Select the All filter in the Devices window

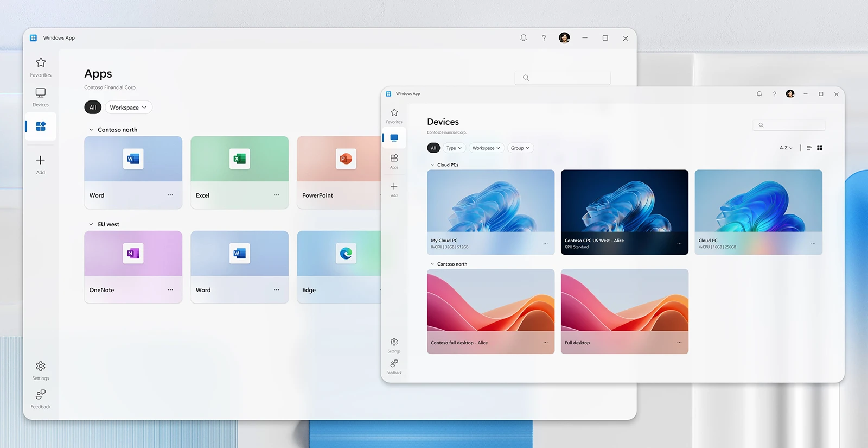[433, 148]
